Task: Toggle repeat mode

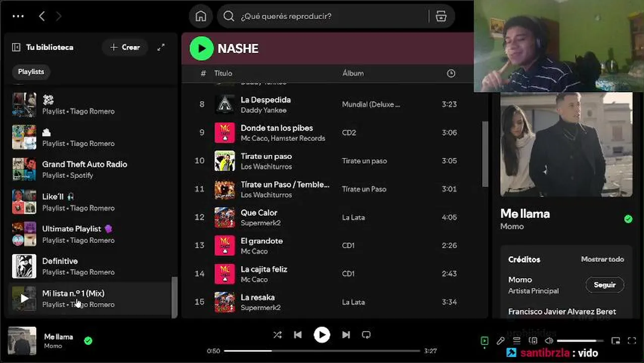Action: tap(366, 335)
